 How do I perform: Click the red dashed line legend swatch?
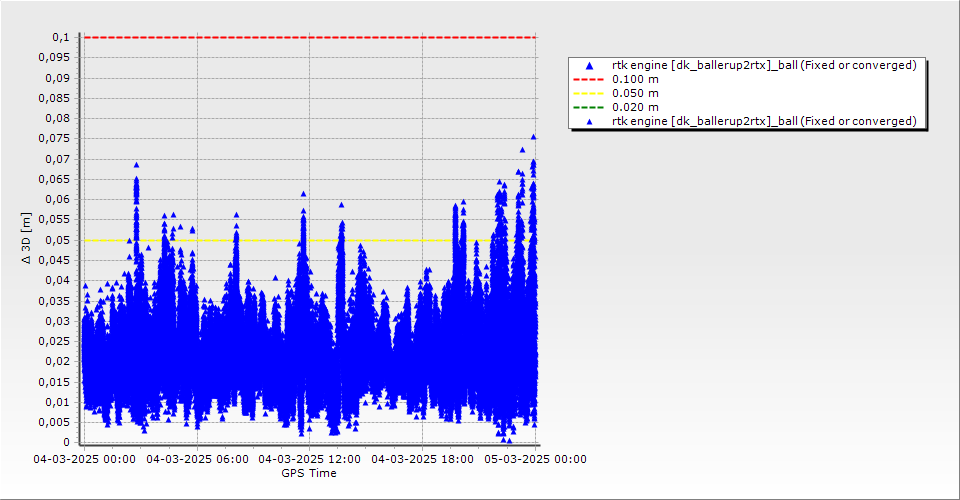coord(588,80)
